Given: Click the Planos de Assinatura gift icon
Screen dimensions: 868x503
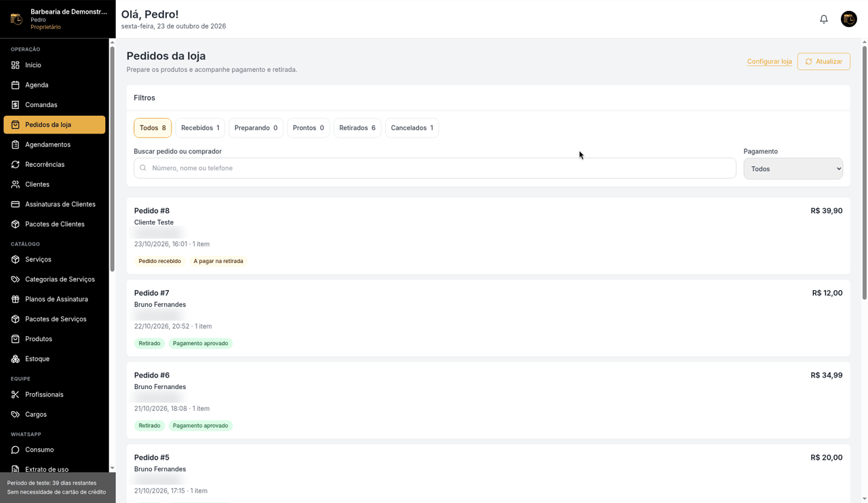Looking at the screenshot, I should (16, 299).
